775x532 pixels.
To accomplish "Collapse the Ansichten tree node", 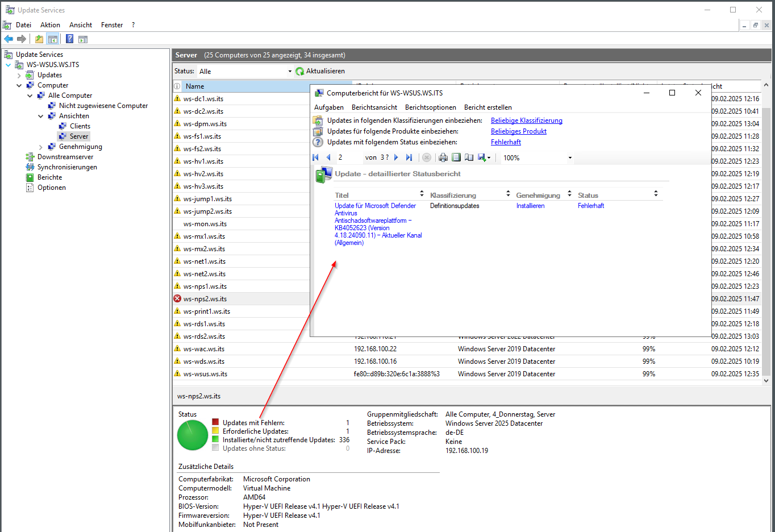I will [41, 116].
